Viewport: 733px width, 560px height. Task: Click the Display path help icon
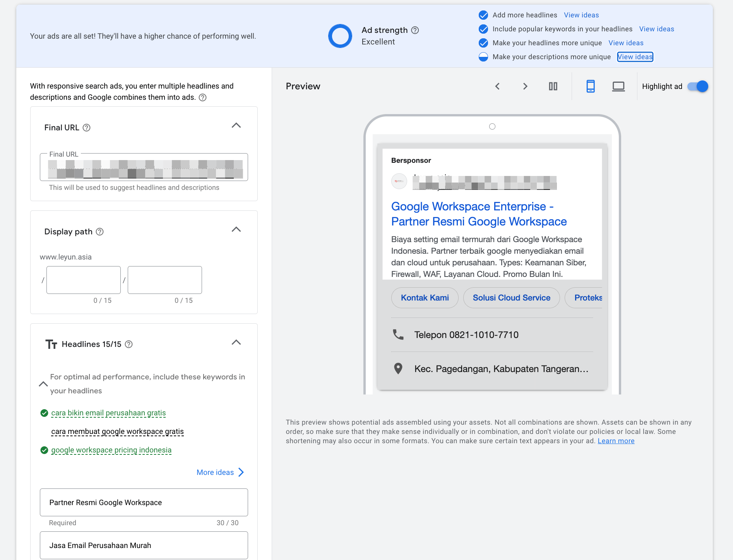tap(100, 232)
